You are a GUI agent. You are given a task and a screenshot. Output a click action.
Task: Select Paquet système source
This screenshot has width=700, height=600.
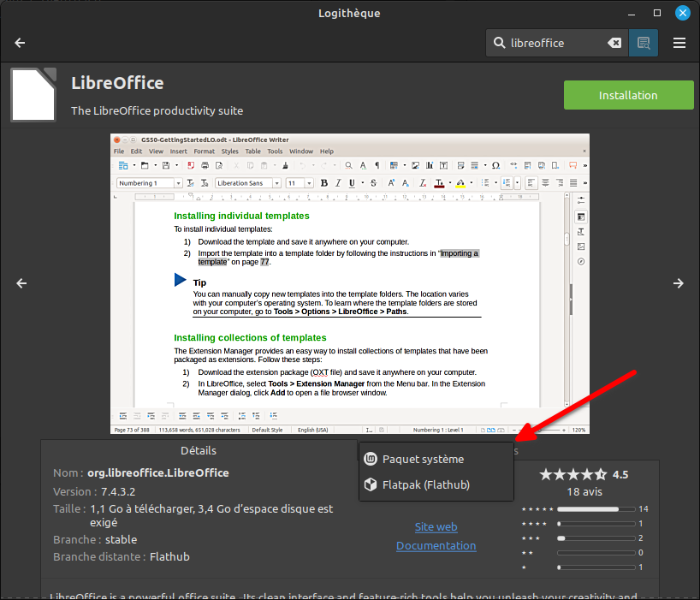tap(436, 459)
